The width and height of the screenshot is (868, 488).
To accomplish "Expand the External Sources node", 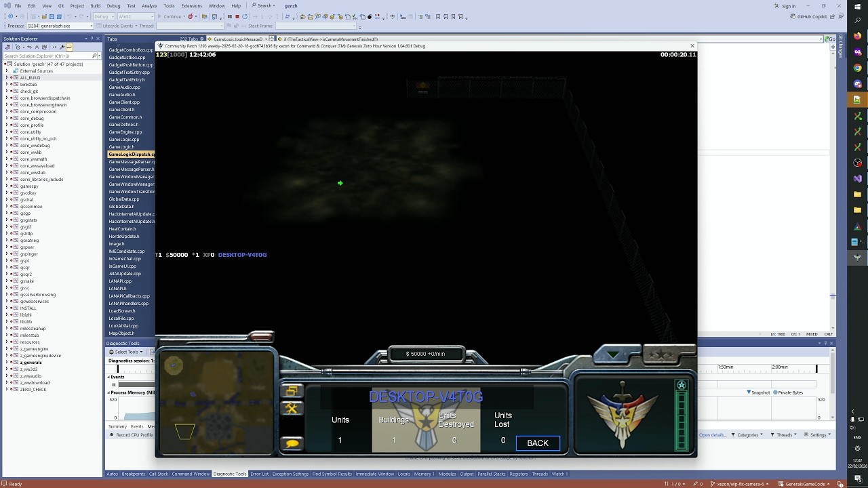I will click(x=7, y=71).
